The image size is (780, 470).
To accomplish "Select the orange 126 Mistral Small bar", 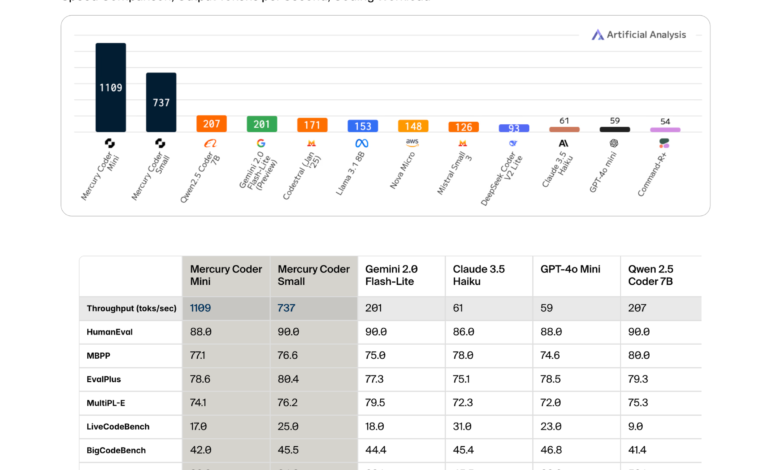I will tap(464, 127).
